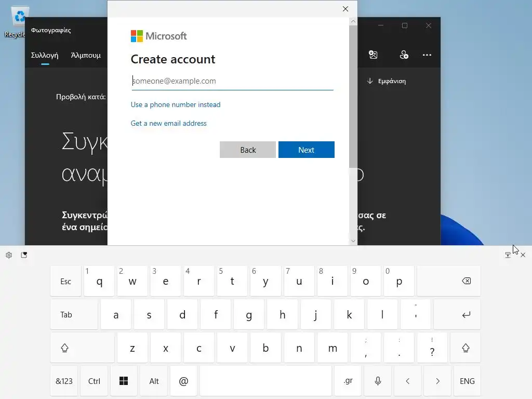
Task: Open 'Use a phone number instead' link
Action: [x=176, y=104]
